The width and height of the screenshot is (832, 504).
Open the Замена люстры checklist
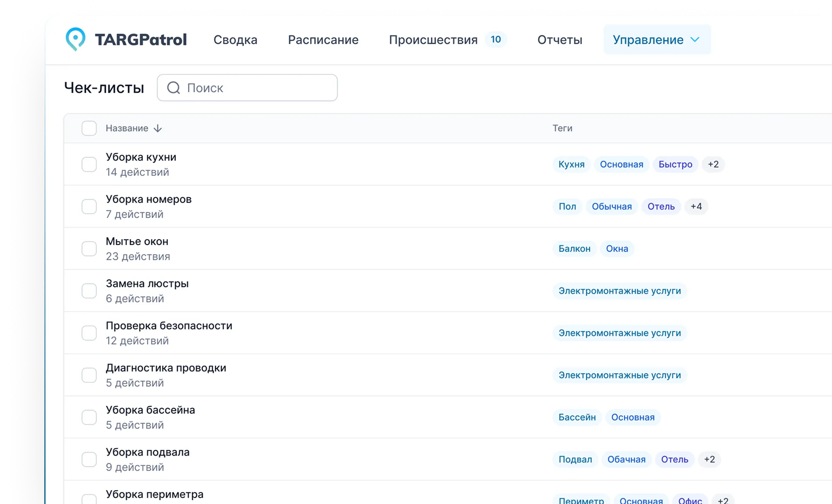click(147, 284)
